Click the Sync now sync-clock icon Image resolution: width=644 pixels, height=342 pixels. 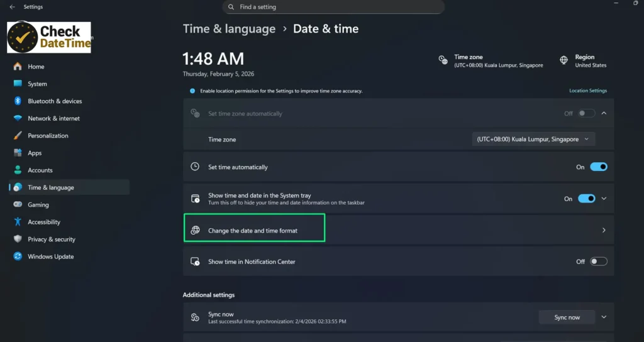[x=195, y=317]
